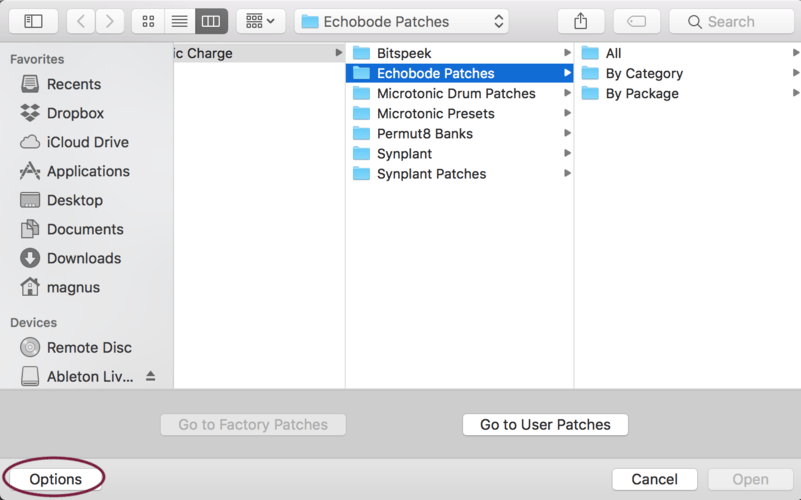Eject the Ableton Live volume
This screenshot has height=500, width=801.
pyautogui.click(x=150, y=376)
